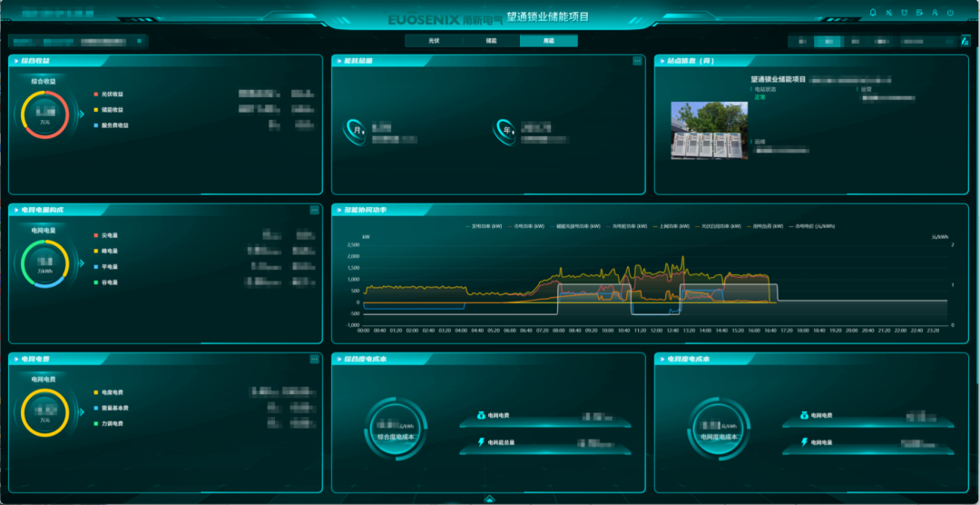This screenshot has height=505, width=980.
Task: Open the more-options menu on 能耗总量 panel
Action: click(637, 61)
